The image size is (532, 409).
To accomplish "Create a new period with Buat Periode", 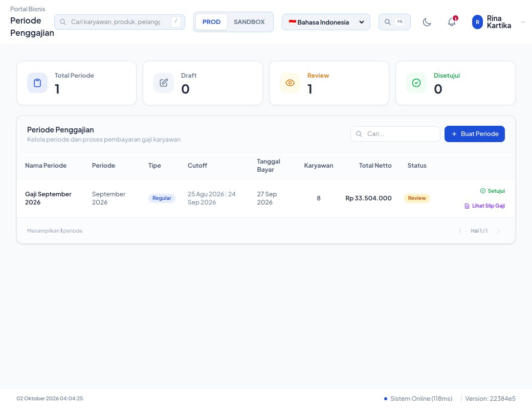I will click(x=475, y=134).
